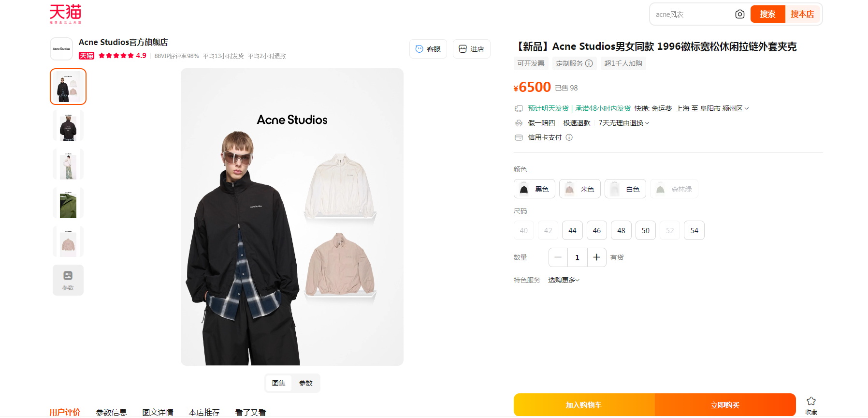868x418 pixels.
Task: Open the Tmall logo homepage
Action: click(66, 14)
